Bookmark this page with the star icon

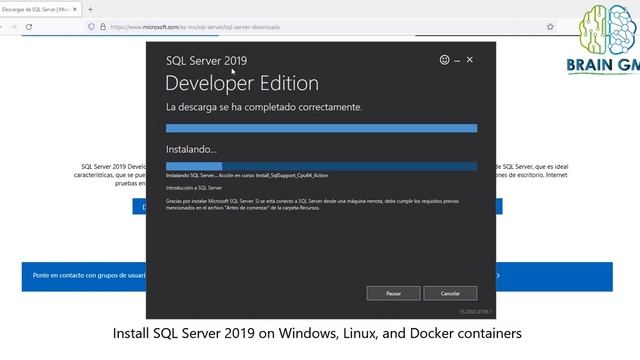coord(550,27)
